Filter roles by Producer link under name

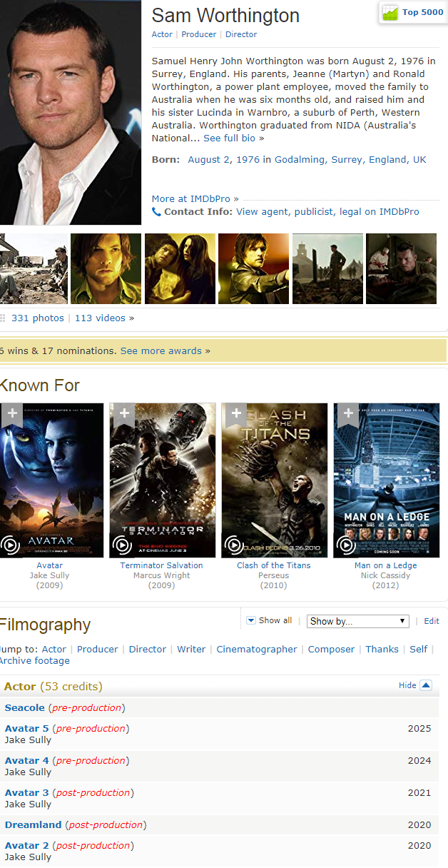199,34
